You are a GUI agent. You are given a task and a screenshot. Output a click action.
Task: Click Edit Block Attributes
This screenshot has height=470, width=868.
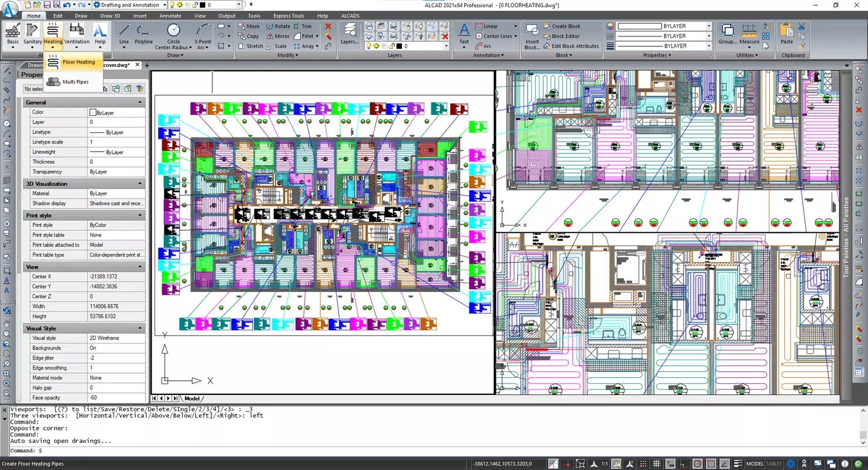pyautogui.click(x=571, y=46)
